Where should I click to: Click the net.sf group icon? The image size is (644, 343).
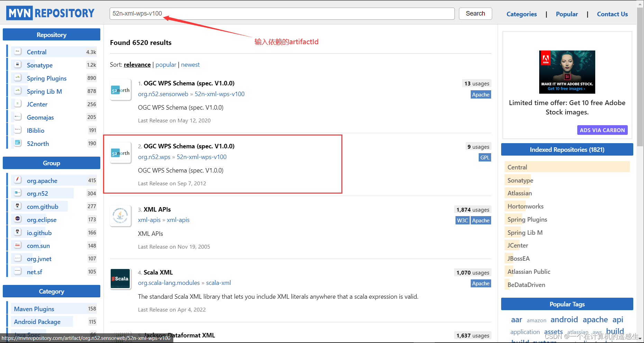[18, 271]
